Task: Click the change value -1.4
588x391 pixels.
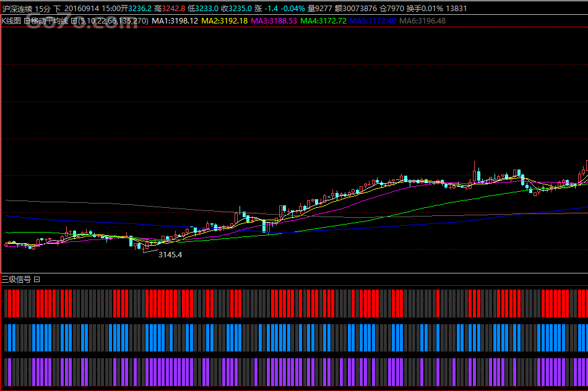Action: (x=270, y=8)
